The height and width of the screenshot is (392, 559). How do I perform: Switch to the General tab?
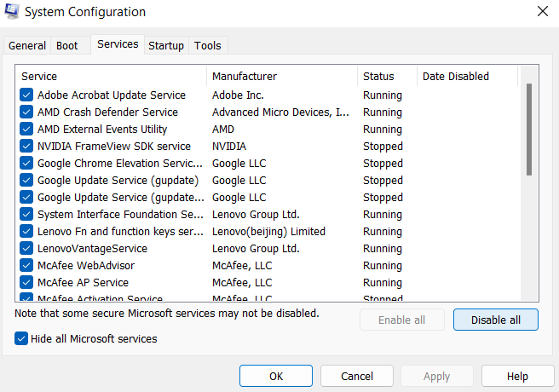[27, 46]
